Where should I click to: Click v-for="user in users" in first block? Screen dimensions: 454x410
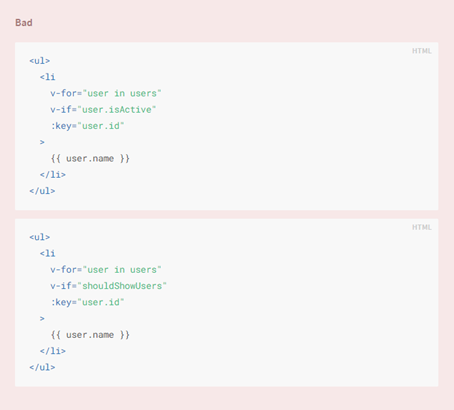(106, 93)
